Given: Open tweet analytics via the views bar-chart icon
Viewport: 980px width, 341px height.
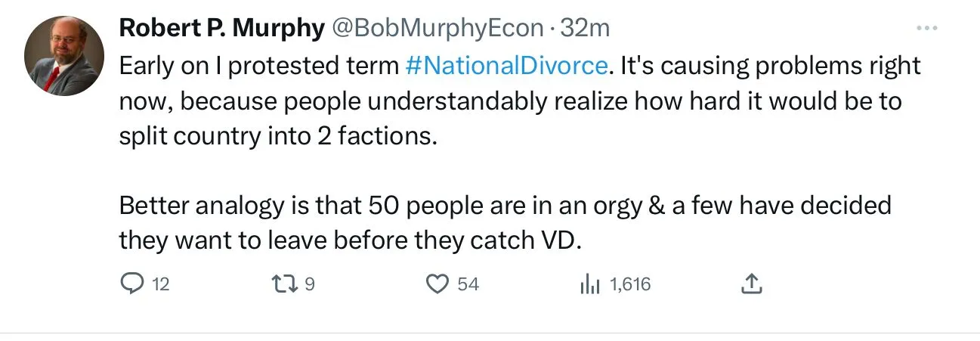Looking at the screenshot, I should tap(589, 284).
